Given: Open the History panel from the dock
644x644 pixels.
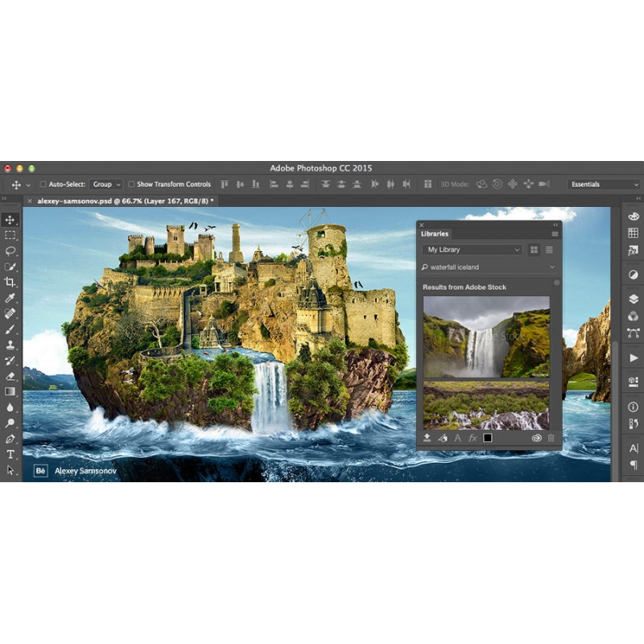Looking at the screenshot, I should 634,423.
